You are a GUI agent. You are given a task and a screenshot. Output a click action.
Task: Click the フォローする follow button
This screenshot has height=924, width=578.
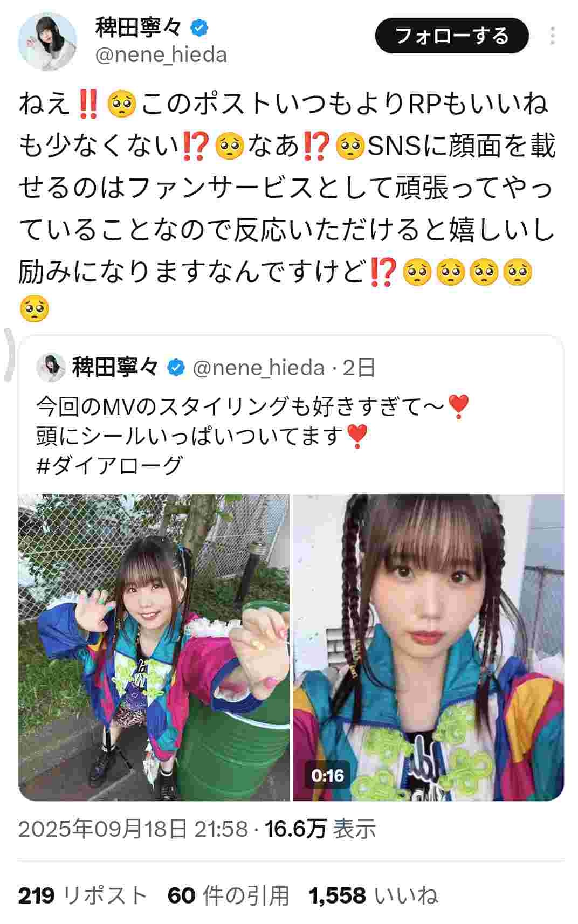452,36
